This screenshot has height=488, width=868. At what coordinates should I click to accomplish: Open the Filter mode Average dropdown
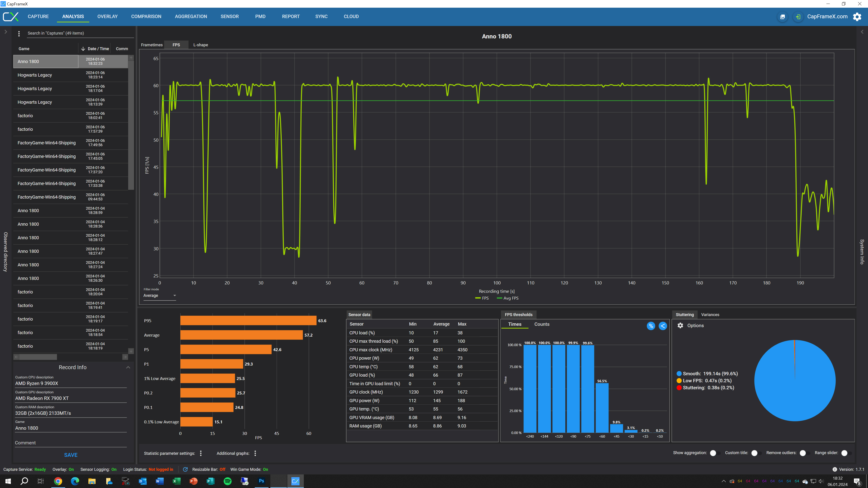tap(159, 295)
